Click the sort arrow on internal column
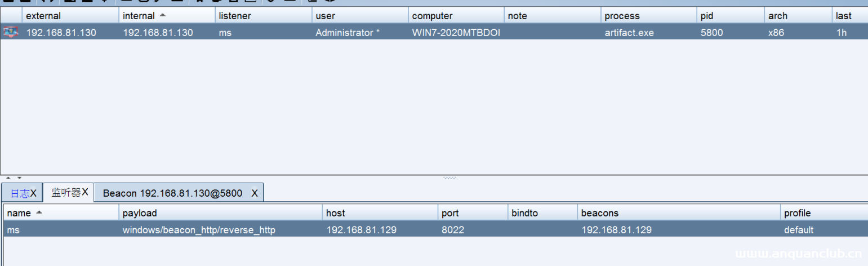This screenshot has width=868, height=266. [163, 15]
